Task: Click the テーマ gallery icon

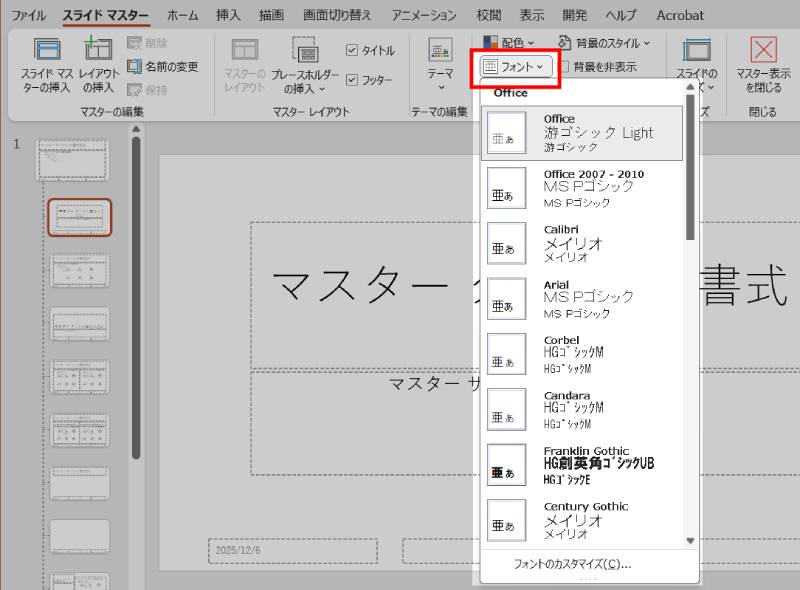Action: (x=438, y=50)
